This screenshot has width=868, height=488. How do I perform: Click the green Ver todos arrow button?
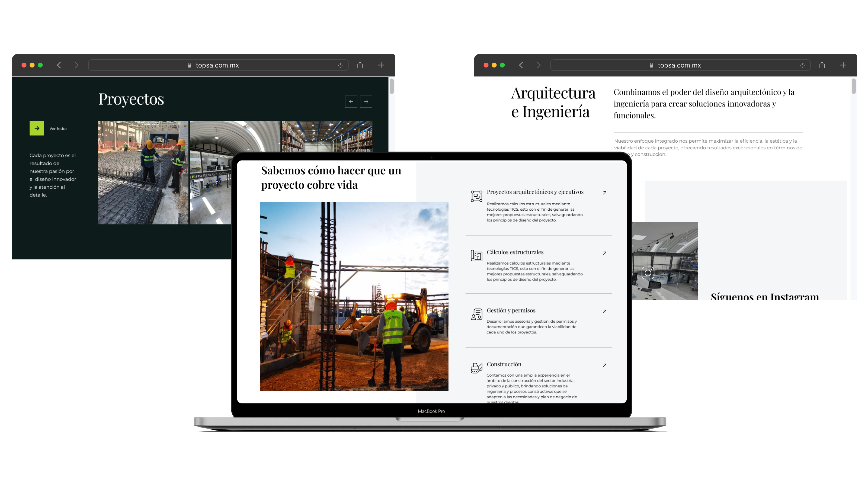click(37, 128)
